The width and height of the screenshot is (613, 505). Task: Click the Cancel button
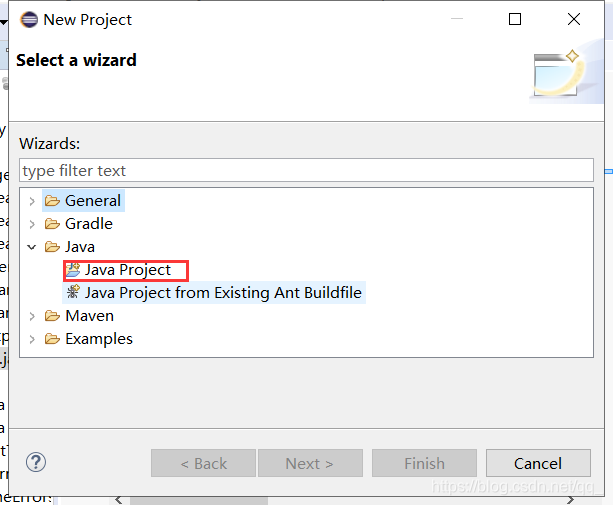(538, 463)
